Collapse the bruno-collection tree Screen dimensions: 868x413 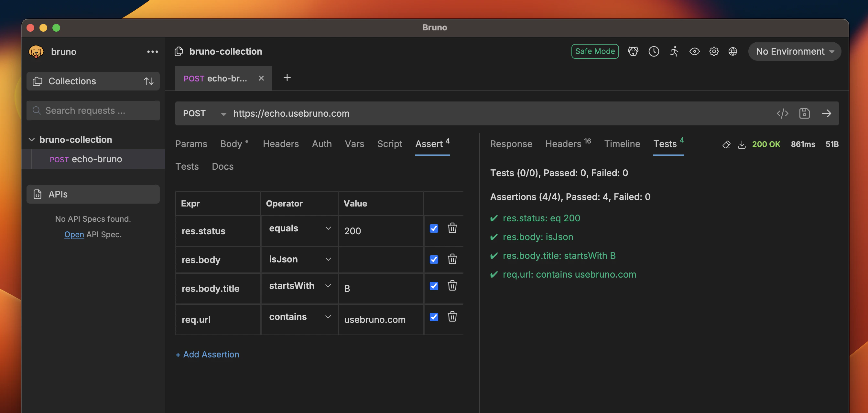(x=32, y=139)
